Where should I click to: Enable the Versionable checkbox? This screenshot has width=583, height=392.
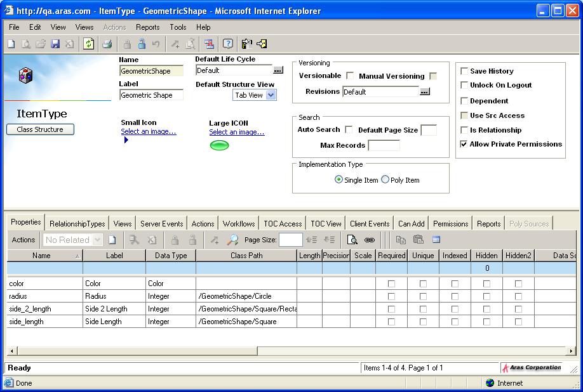pyautogui.click(x=350, y=75)
